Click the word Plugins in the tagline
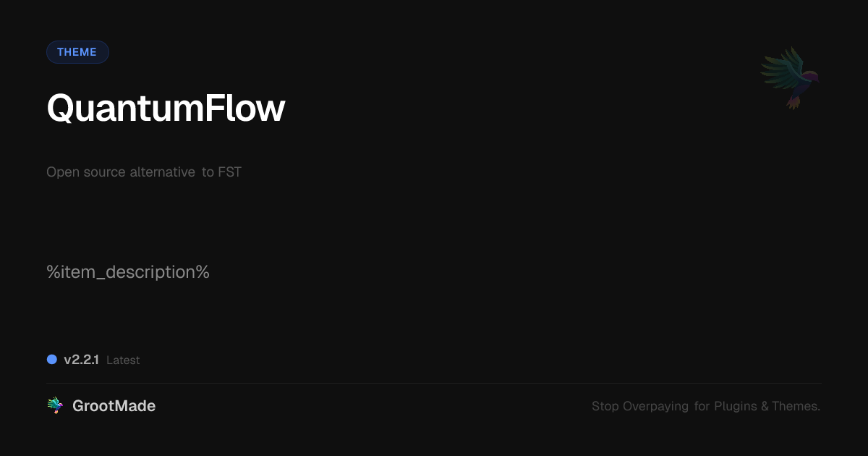Image resolution: width=868 pixels, height=456 pixels. click(x=736, y=406)
